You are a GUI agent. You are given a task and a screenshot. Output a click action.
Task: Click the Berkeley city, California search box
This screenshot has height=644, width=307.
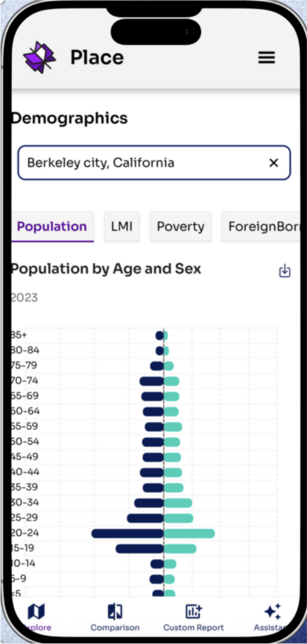point(143,163)
